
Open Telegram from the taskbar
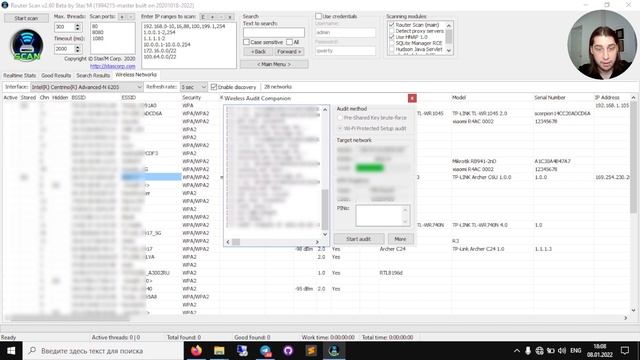[265, 351]
